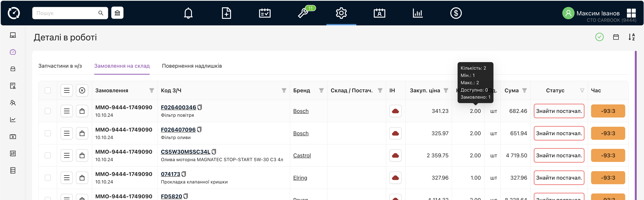
Task: Open part code link CS5W30MSSC34L
Action: pyautogui.click(x=185, y=152)
